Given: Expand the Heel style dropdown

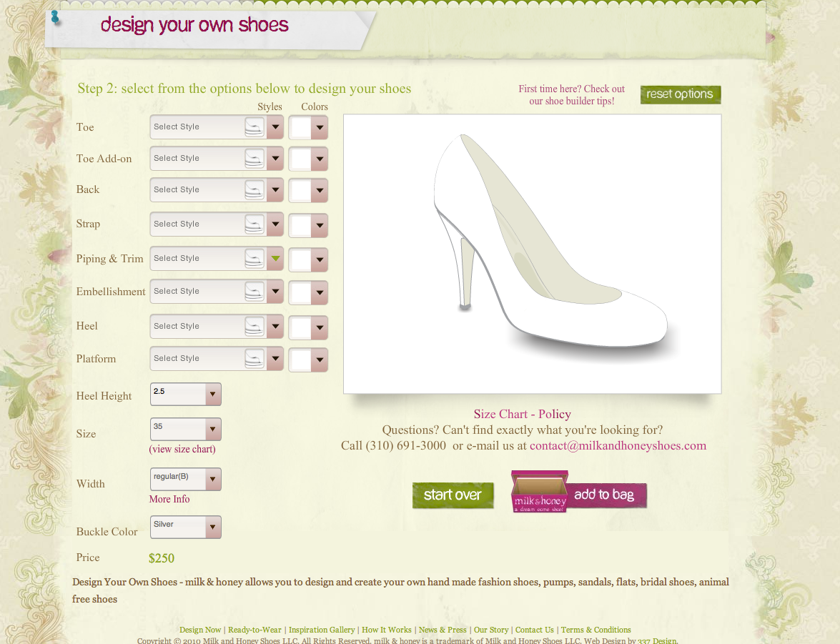Looking at the screenshot, I should point(275,326).
